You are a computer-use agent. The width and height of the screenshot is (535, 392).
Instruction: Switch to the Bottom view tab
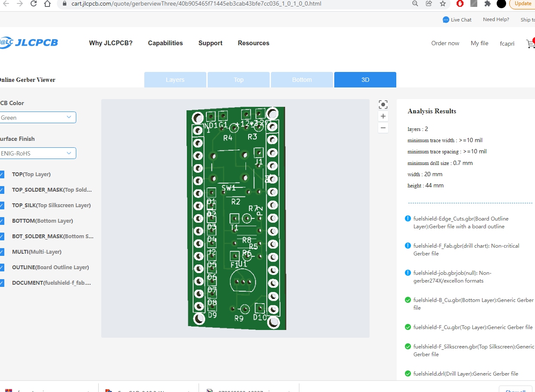[x=302, y=80]
